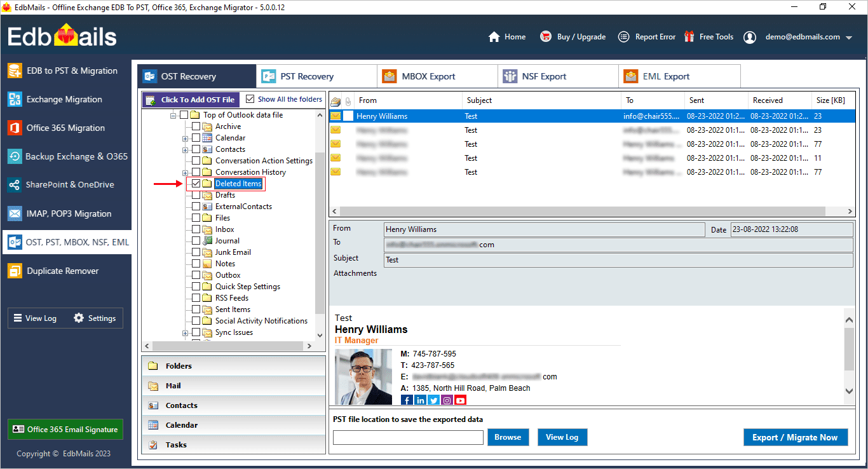Open SharePoint & OneDrive sidebar icon
Image resolution: width=868 pixels, height=469 pixels.
pos(15,185)
